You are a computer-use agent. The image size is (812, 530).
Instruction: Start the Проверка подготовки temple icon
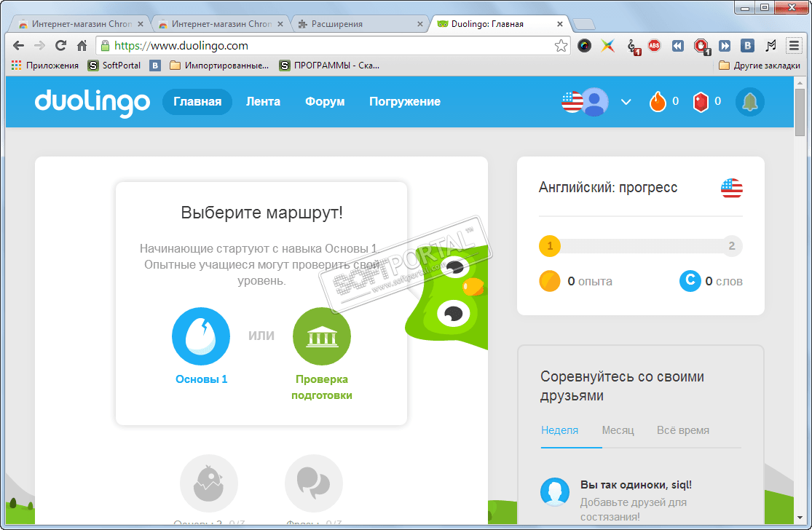click(x=322, y=336)
